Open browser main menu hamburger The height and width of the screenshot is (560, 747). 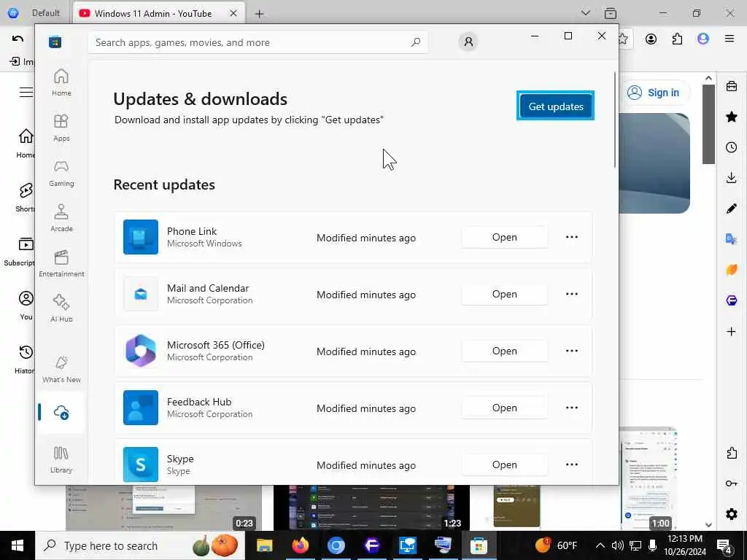[x=729, y=39]
